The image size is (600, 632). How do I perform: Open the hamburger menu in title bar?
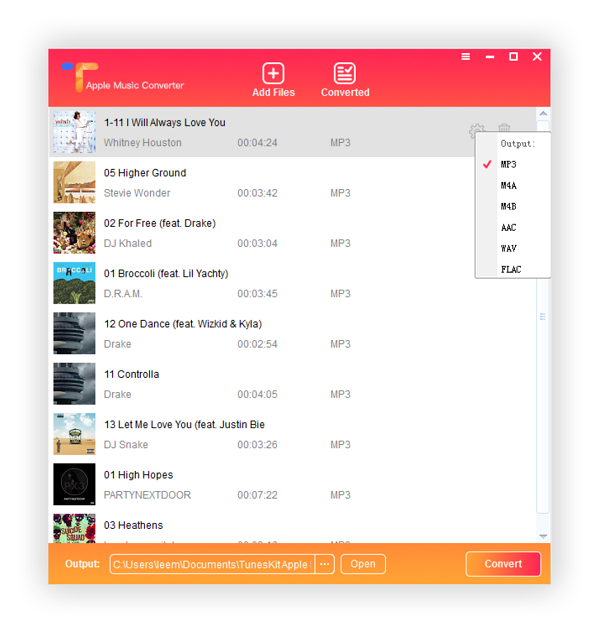click(x=465, y=57)
